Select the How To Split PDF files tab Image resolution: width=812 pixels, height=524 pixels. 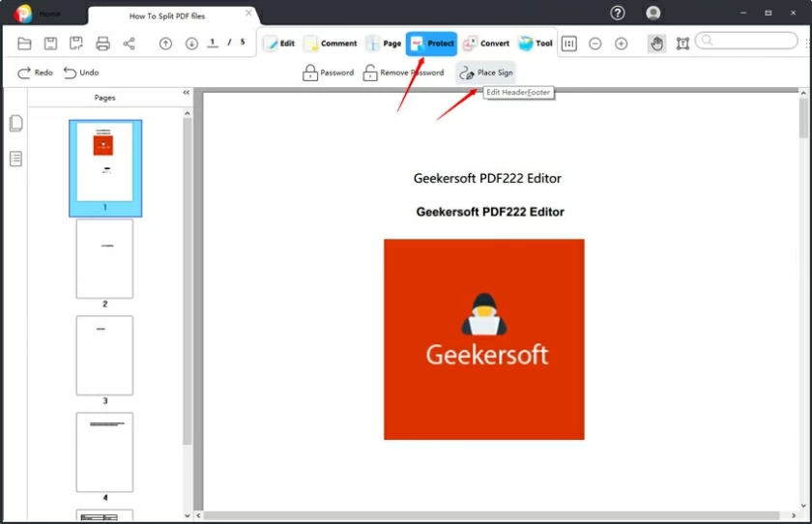[166, 16]
